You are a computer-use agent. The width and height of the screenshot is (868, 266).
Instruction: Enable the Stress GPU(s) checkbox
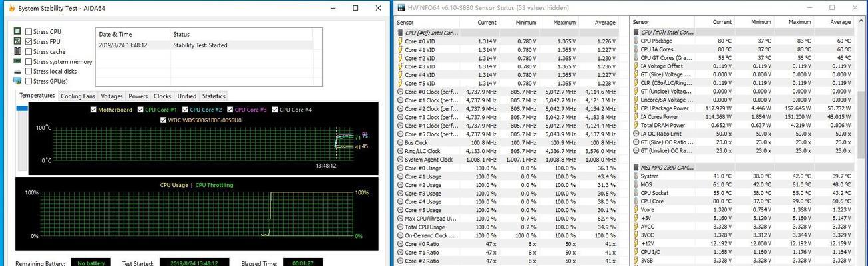[x=29, y=81]
